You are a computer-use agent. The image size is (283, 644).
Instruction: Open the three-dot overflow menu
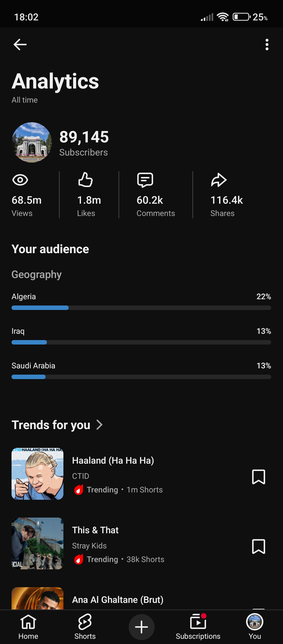pyautogui.click(x=267, y=45)
